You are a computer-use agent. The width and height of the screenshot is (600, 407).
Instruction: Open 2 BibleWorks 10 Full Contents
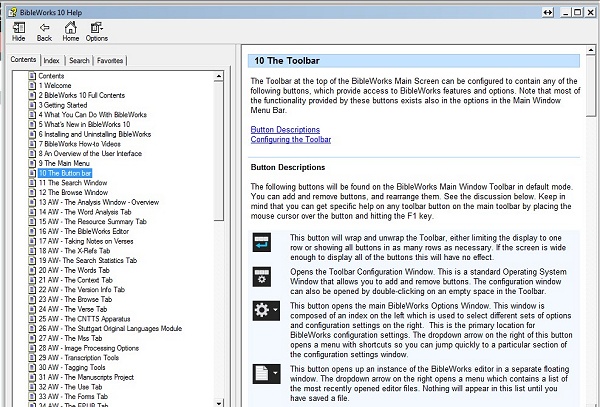82,95
